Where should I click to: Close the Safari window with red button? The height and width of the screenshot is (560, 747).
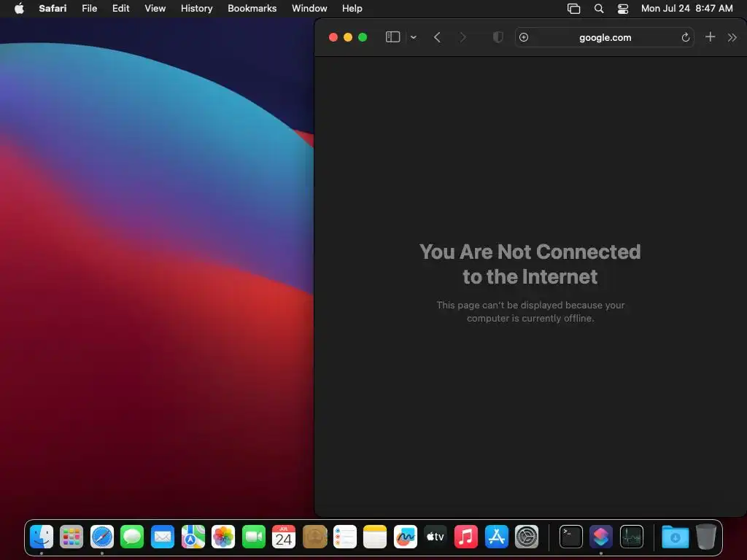pos(333,37)
